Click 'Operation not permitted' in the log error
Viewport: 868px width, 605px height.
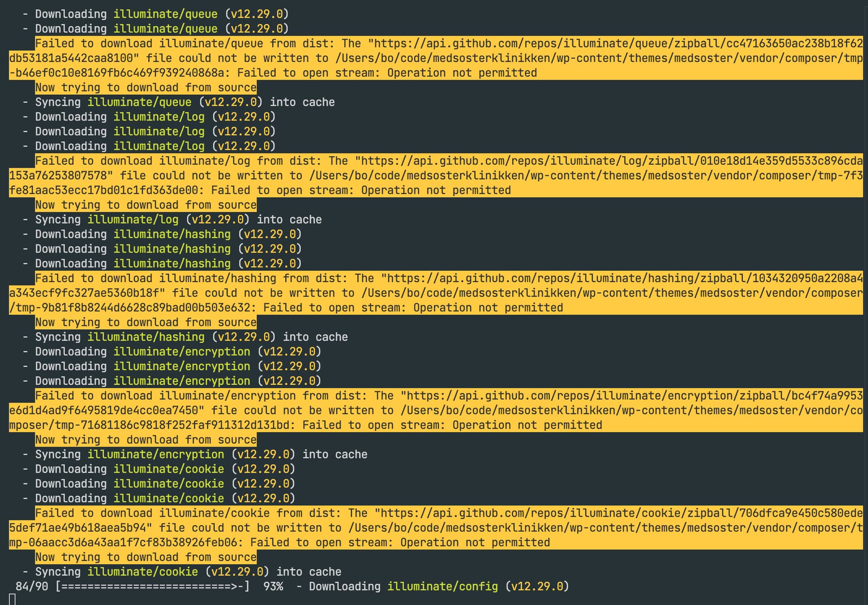(x=436, y=190)
